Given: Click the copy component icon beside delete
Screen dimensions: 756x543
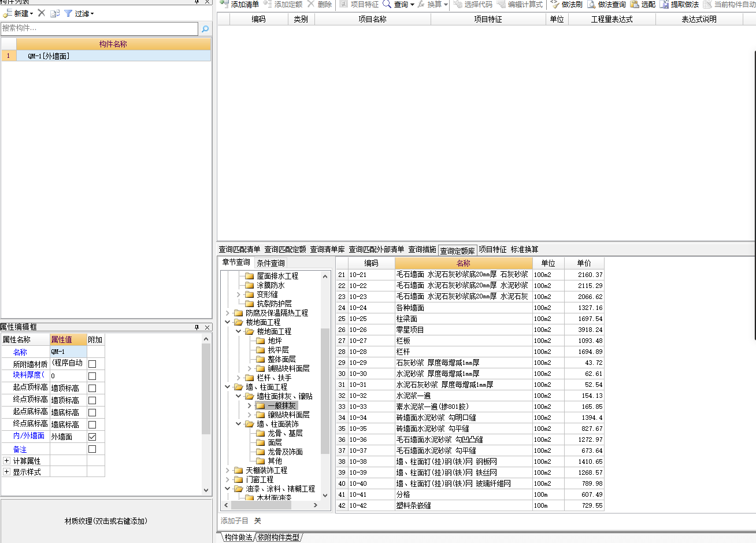Looking at the screenshot, I should pos(55,13).
